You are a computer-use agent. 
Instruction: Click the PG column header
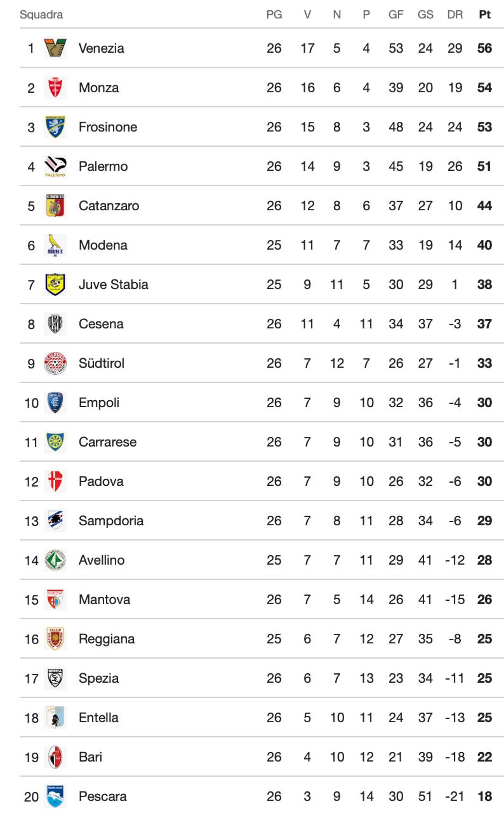pos(274,15)
